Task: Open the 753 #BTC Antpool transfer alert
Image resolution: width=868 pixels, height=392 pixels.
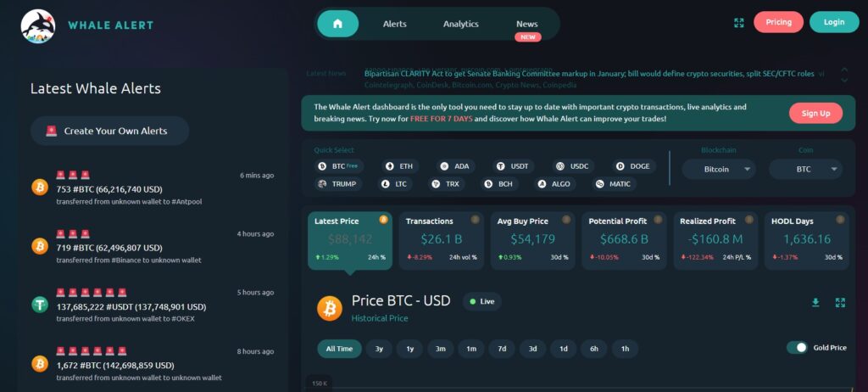Action: click(153, 188)
